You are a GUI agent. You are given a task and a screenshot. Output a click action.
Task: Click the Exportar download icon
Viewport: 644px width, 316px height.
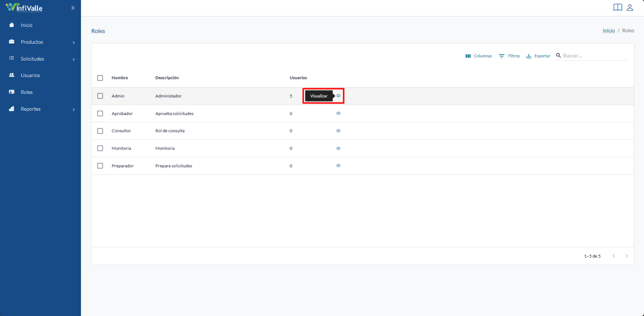point(529,56)
